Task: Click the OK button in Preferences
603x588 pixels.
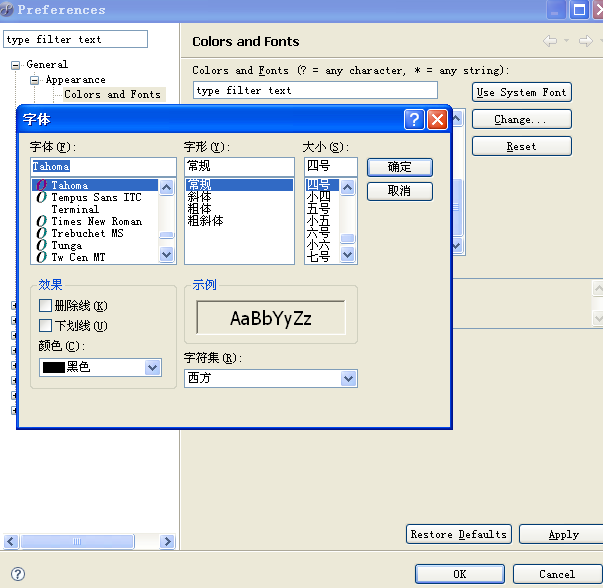Action: pos(460,574)
